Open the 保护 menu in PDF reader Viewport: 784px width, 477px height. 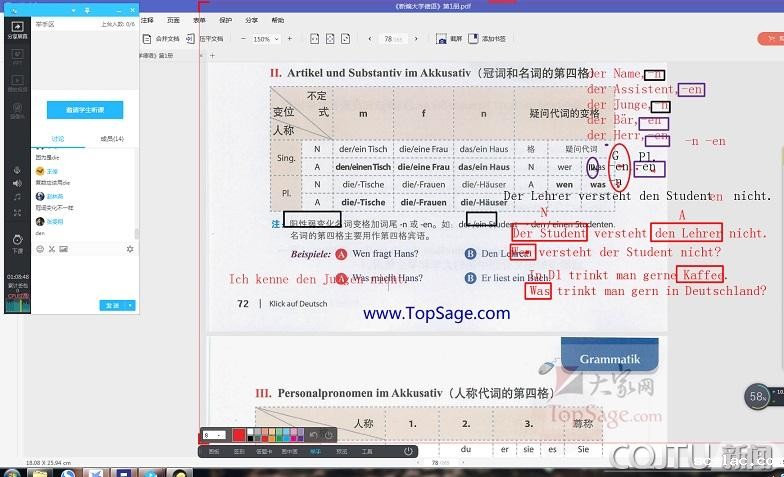(225, 20)
